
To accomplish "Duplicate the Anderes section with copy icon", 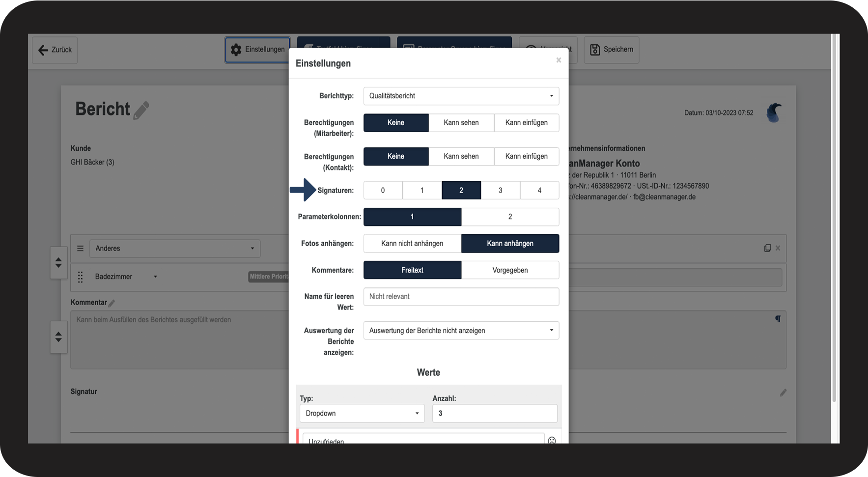I will (767, 248).
